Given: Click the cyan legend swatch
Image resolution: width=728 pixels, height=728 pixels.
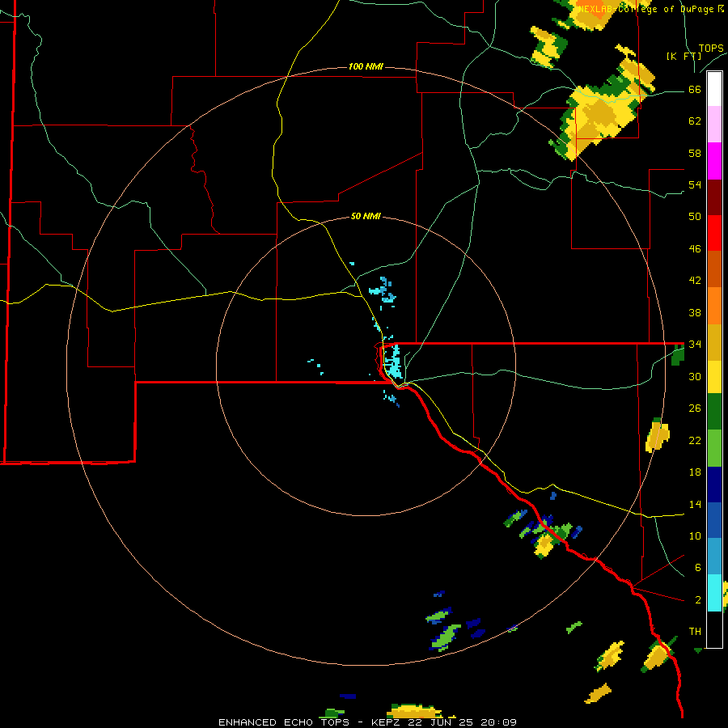Looking at the screenshot, I should point(714,593).
